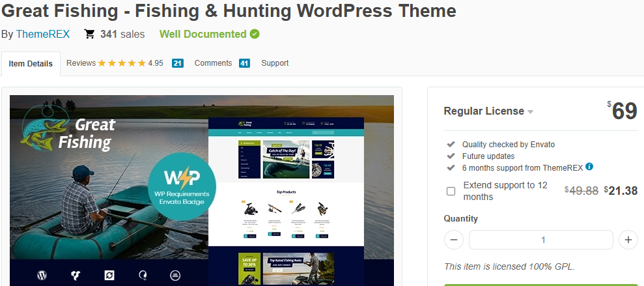Select the Item Details tab
Screen dimensions: 644x286
[x=31, y=64]
